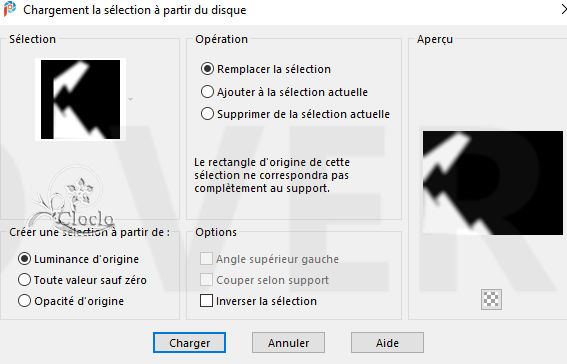Toggle the transparency checkerboard preview icon
The width and height of the screenshot is (567, 364).
[491, 299]
